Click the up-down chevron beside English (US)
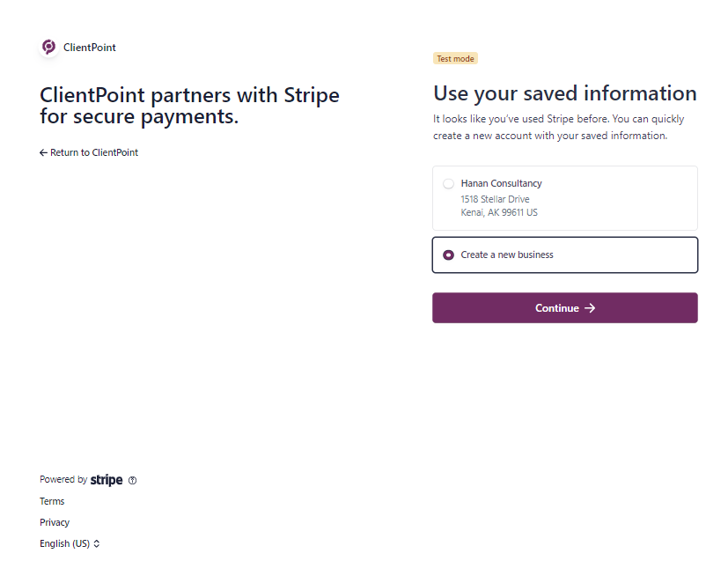728x561 pixels. point(97,543)
